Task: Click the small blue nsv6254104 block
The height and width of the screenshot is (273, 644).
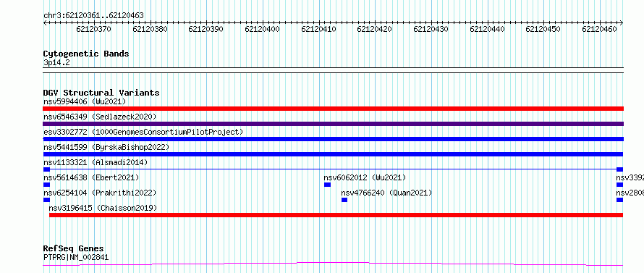Action: (46, 200)
